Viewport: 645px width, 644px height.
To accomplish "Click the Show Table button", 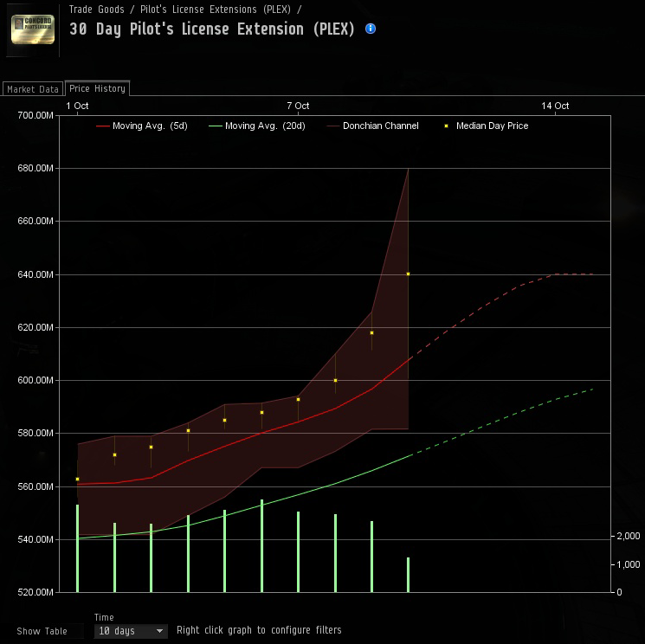I will 42,631.
